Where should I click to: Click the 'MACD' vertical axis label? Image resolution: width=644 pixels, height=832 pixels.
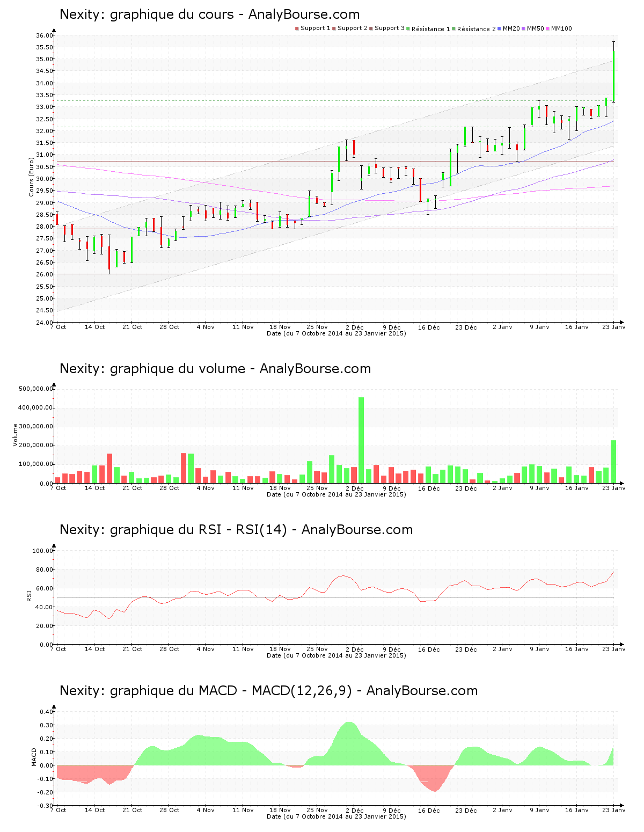pyautogui.click(x=34, y=757)
